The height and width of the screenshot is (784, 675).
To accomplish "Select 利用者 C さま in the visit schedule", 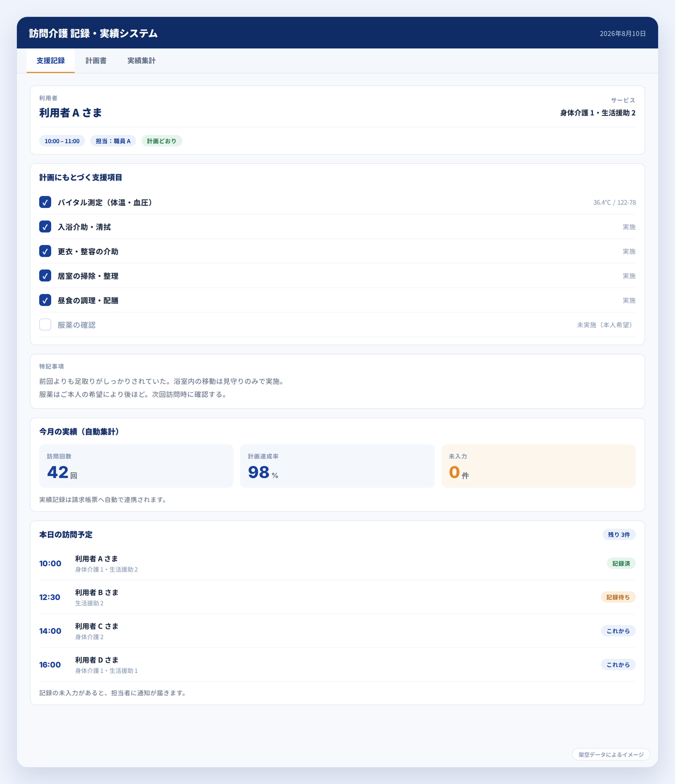I will pos(97,626).
